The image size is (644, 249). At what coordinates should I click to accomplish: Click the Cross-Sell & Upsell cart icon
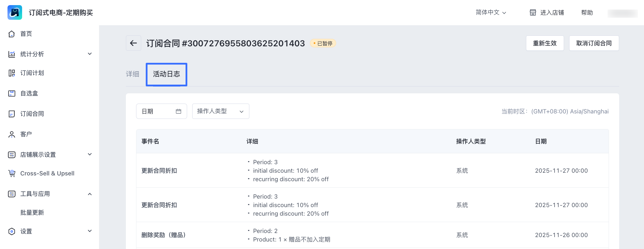coord(12,173)
